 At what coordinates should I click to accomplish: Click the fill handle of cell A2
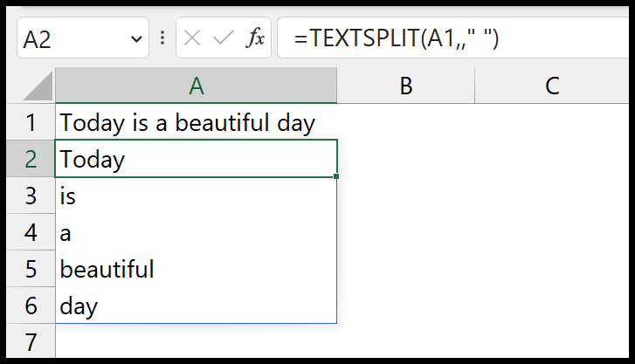tap(336, 176)
